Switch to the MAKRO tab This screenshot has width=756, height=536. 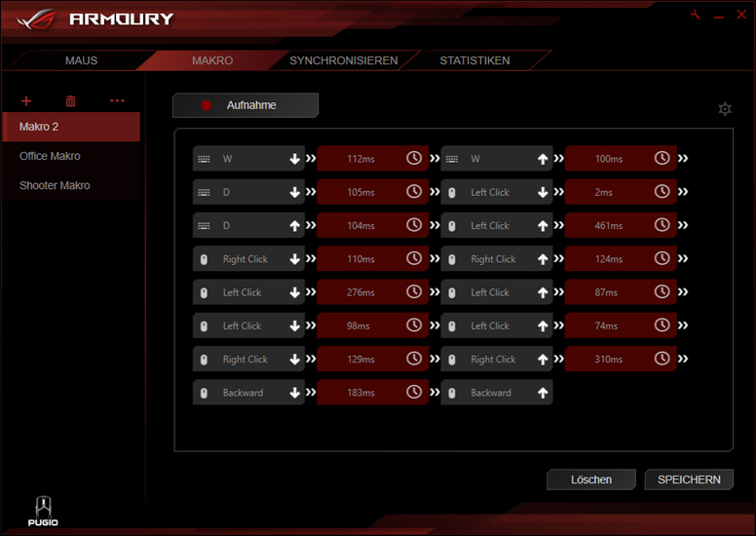(212, 60)
